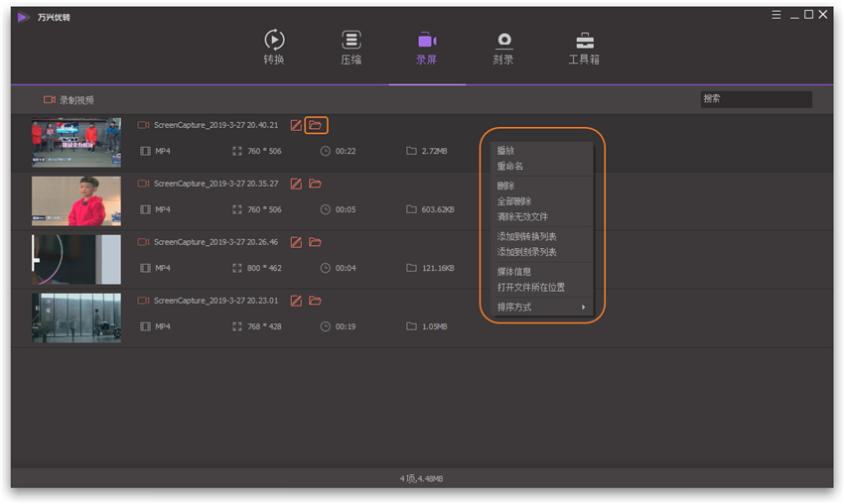Open the hamburger menu in title bar

pyautogui.click(x=776, y=15)
